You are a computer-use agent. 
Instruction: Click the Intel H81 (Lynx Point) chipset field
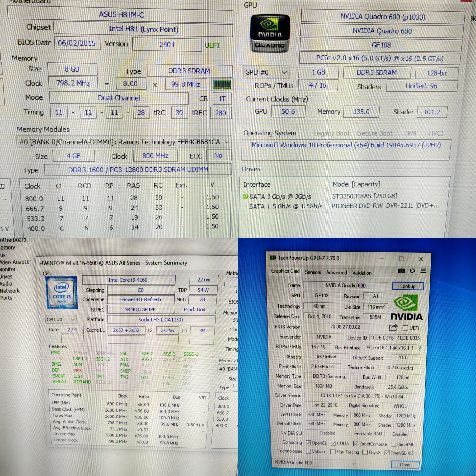(143, 29)
